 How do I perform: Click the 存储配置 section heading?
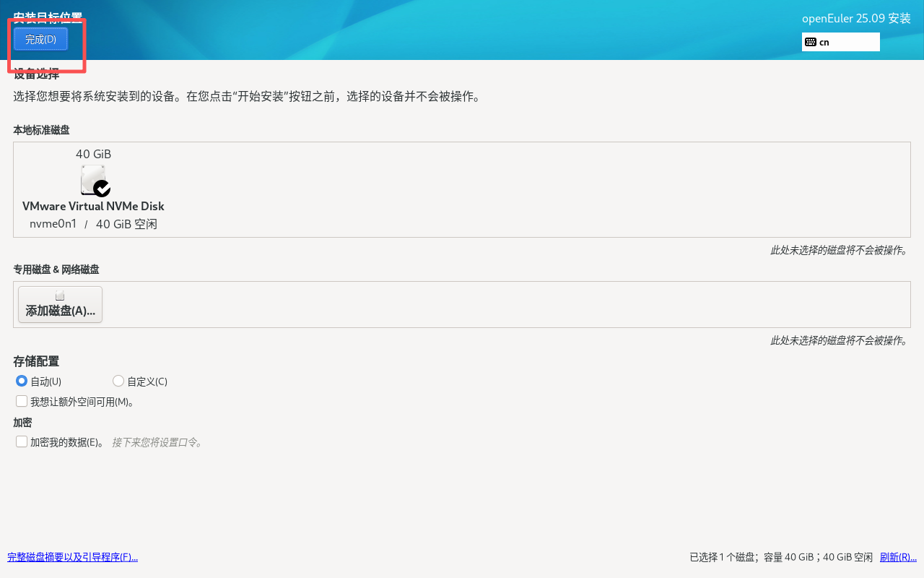36,361
